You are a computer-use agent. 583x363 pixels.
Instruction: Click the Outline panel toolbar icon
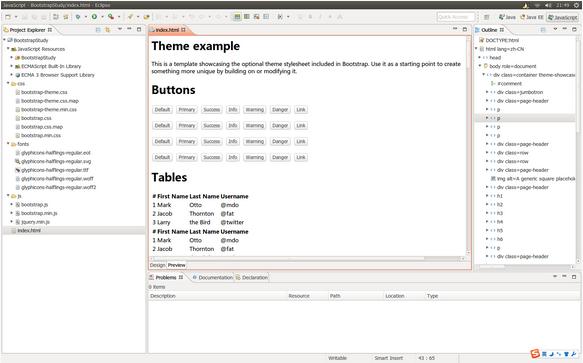click(543, 29)
